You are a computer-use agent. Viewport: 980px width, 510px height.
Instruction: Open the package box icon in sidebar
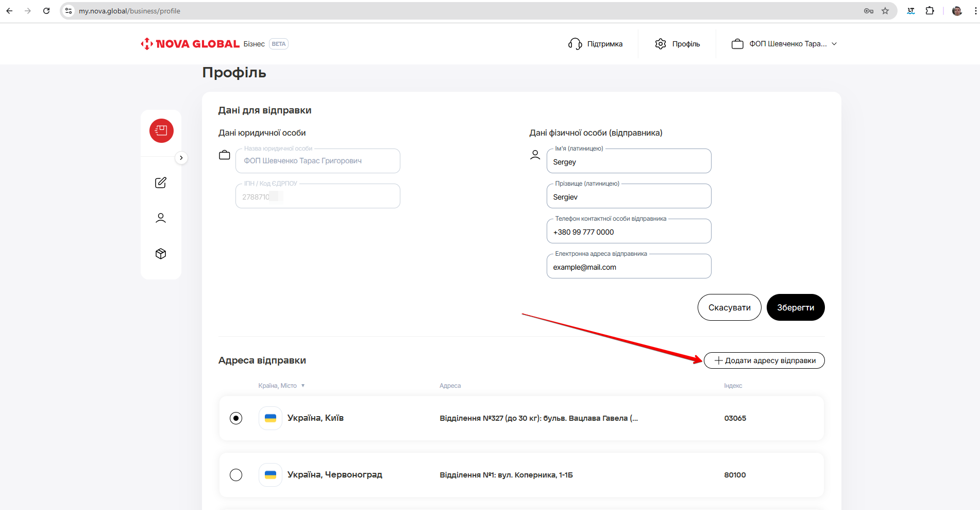coord(161,254)
